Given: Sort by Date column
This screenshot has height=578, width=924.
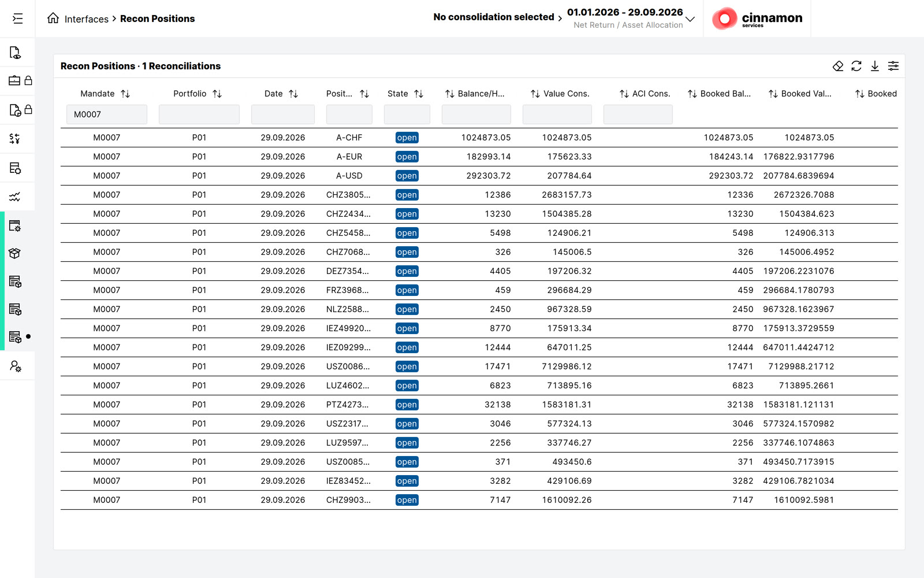Looking at the screenshot, I should [293, 94].
